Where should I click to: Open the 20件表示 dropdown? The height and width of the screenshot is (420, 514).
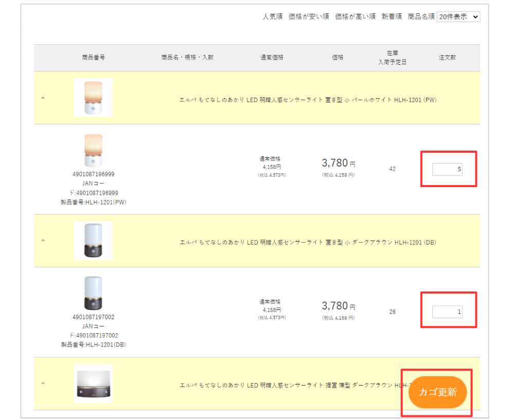pos(458,16)
